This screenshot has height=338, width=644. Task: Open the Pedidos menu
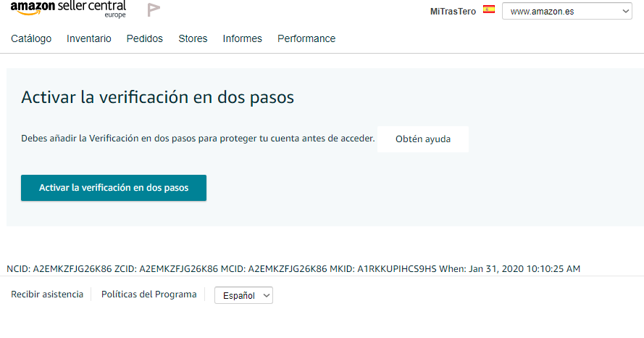click(145, 38)
